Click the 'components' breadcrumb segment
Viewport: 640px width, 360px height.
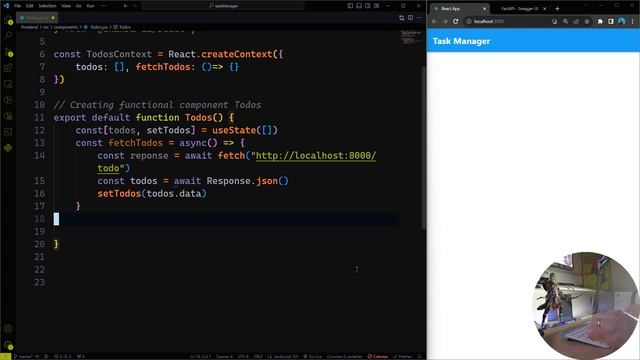click(x=66, y=27)
